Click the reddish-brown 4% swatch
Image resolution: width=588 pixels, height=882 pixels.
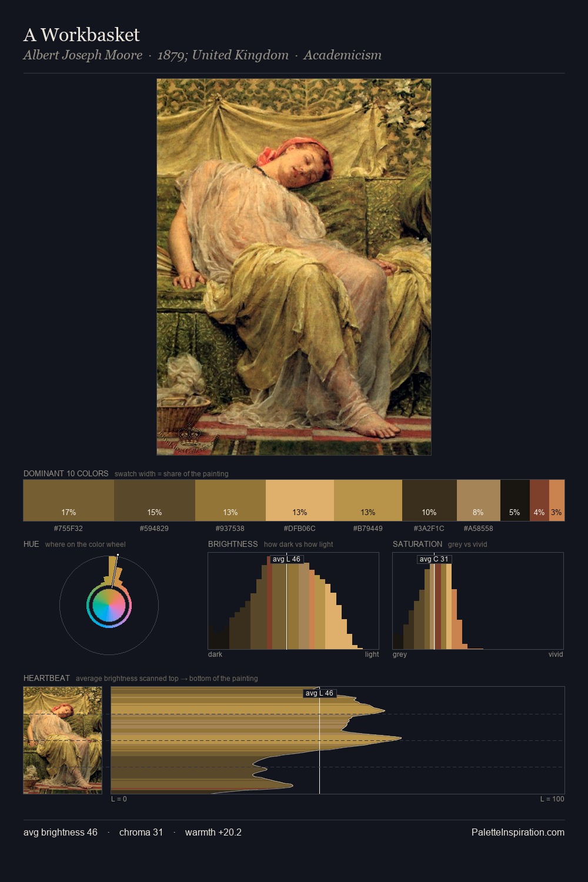pos(539,500)
